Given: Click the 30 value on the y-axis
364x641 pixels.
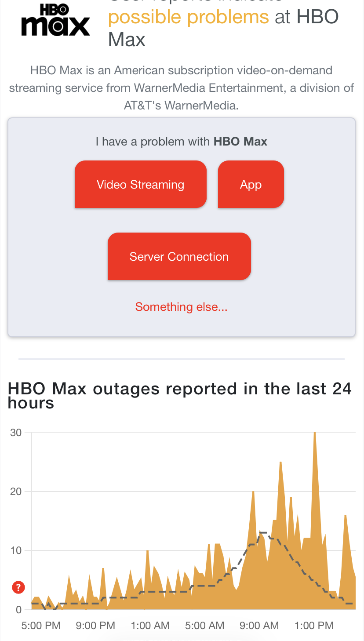Looking at the screenshot, I should (16, 433).
